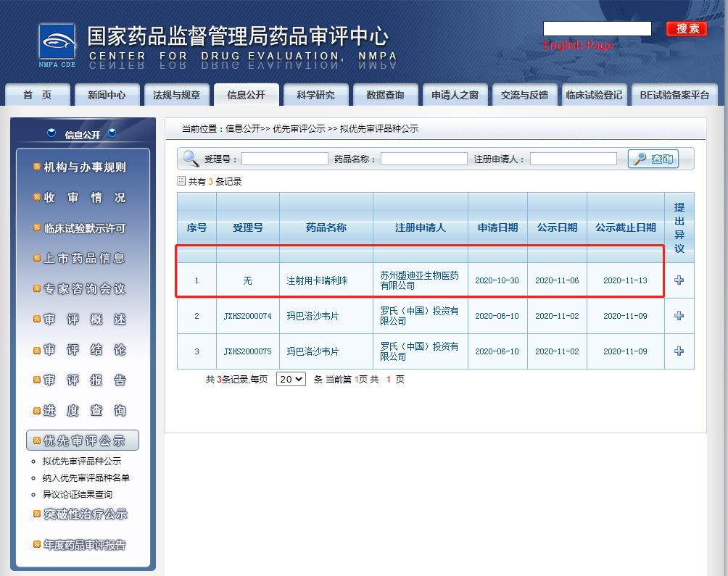Open 临床试验默示许可 sidebar item
The width and height of the screenshot is (728, 576).
tap(85, 228)
